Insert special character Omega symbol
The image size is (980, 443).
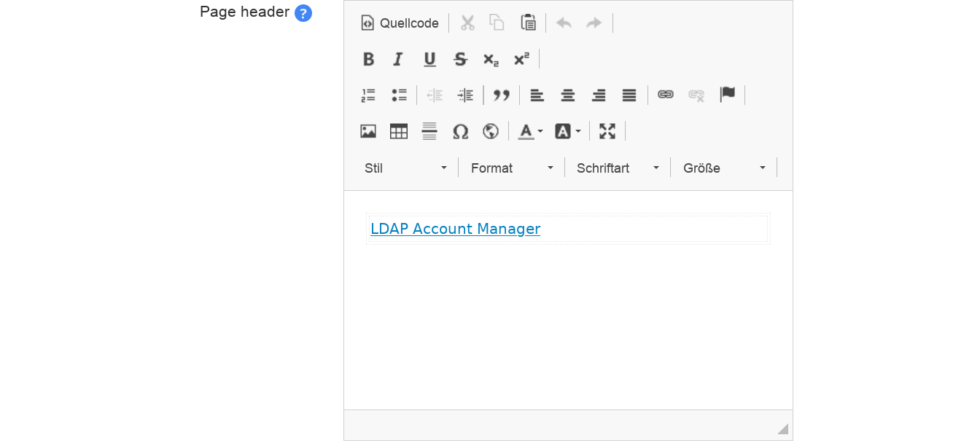pos(460,131)
